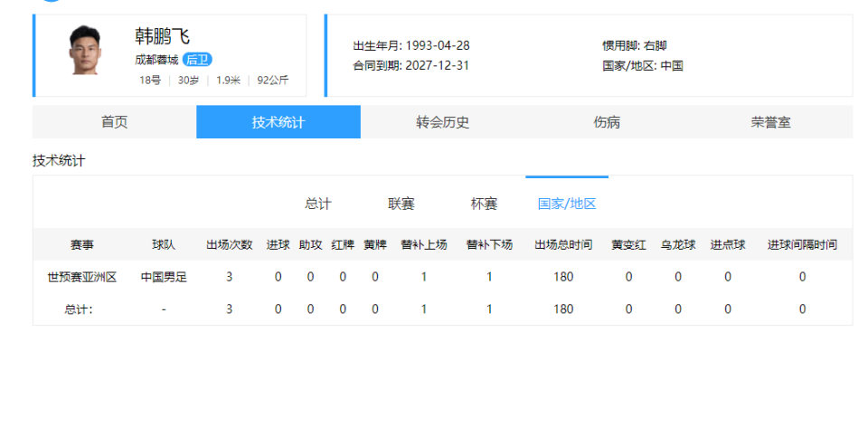The width and height of the screenshot is (868, 446).
Task: Click the 出生年月: 1993-04-28 text
Action: click(x=411, y=45)
